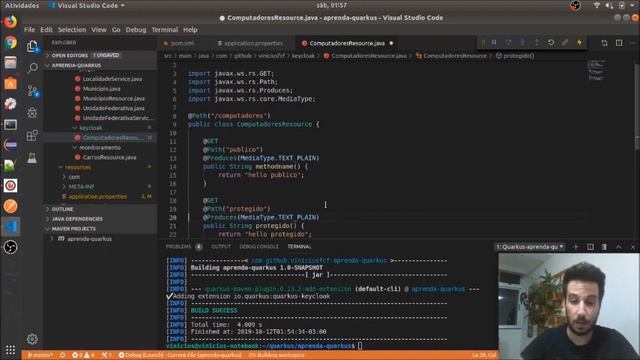This screenshot has height=360, width=640.
Task: Open the Test beaker view in activity bar
Action: click(32, 158)
